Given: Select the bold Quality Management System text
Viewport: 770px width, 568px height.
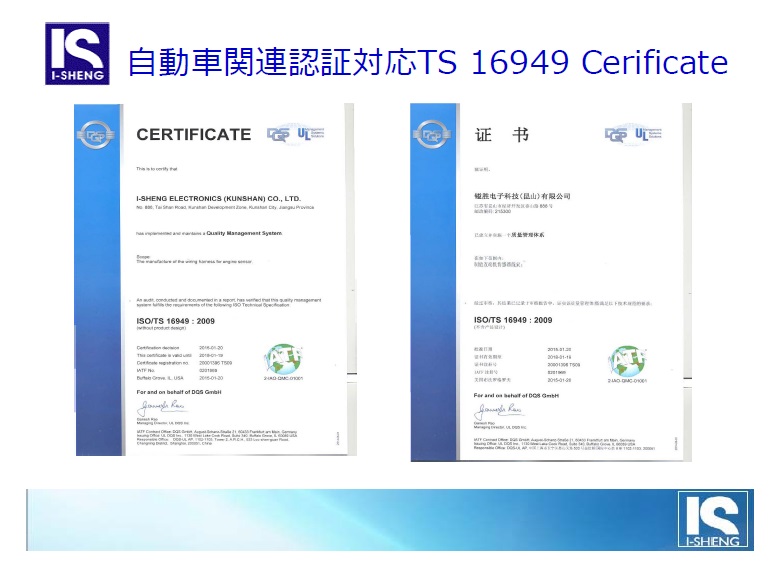Looking at the screenshot, I should [x=244, y=233].
